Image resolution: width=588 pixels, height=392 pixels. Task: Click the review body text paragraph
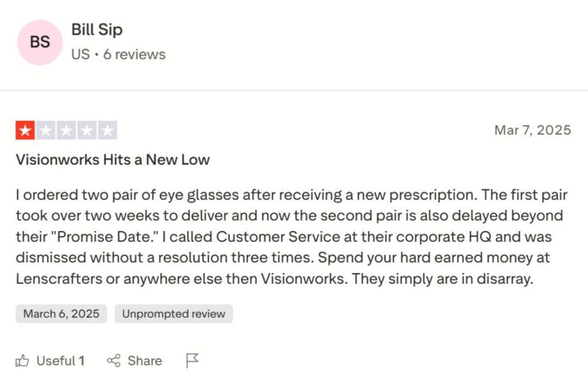tap(287, 236)
